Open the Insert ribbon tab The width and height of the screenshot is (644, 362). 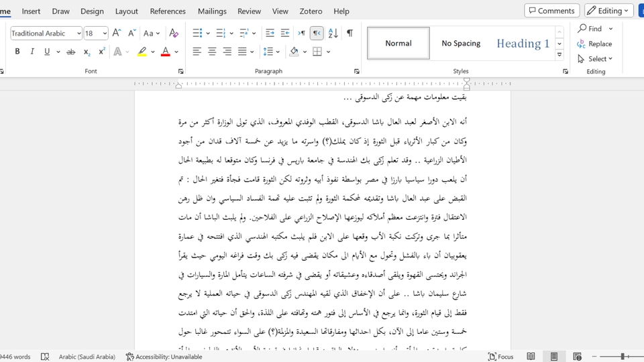pyautogui.click(x=31, y=11)
